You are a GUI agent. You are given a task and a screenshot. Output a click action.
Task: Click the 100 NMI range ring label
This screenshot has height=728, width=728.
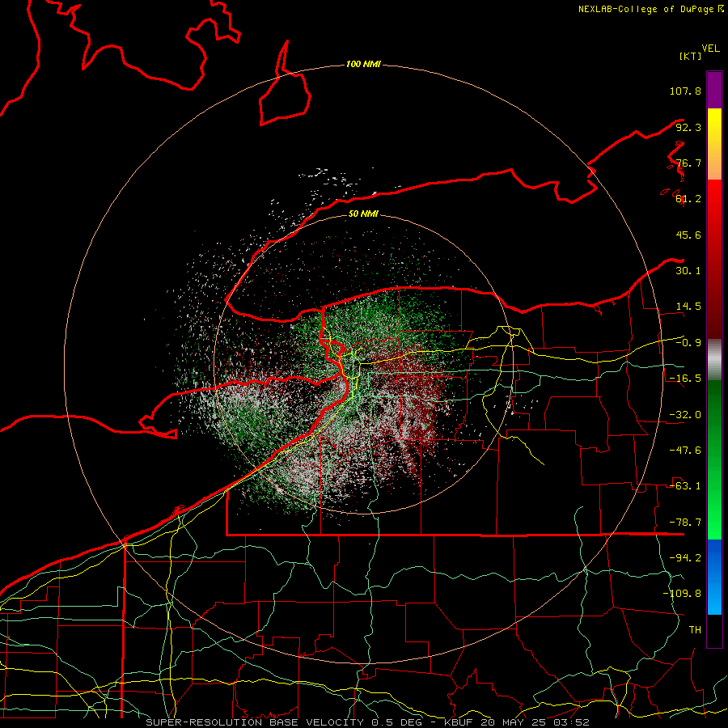pyautogui.click(x=363, y=64)
